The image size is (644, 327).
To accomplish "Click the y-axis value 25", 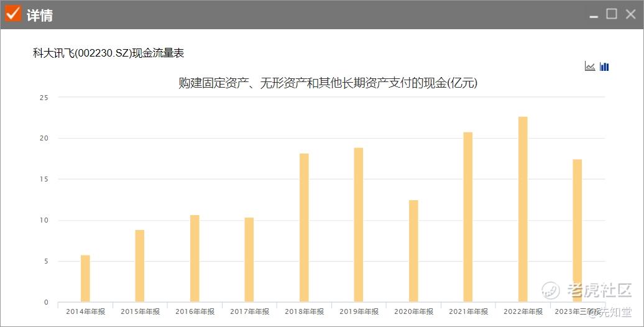I will (44, 98).
